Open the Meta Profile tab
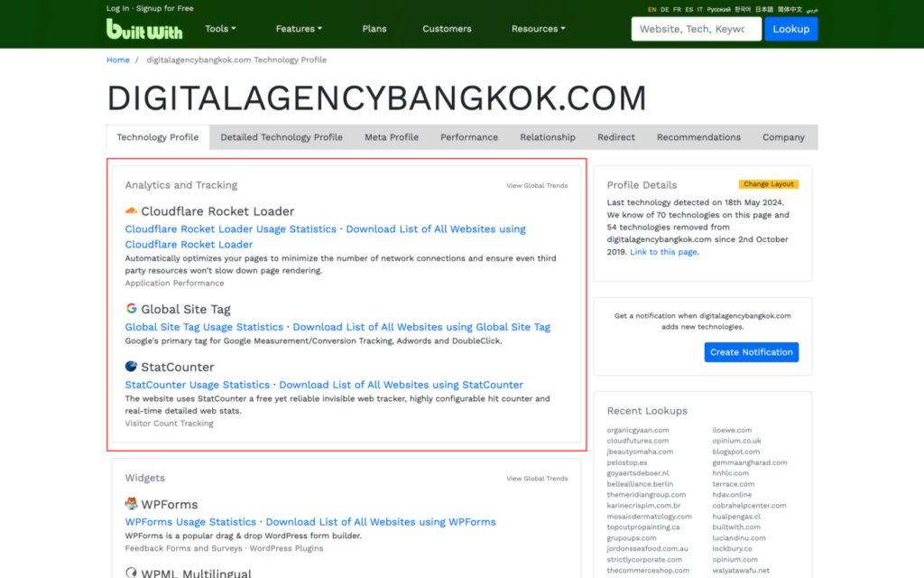 pos(392,137)
